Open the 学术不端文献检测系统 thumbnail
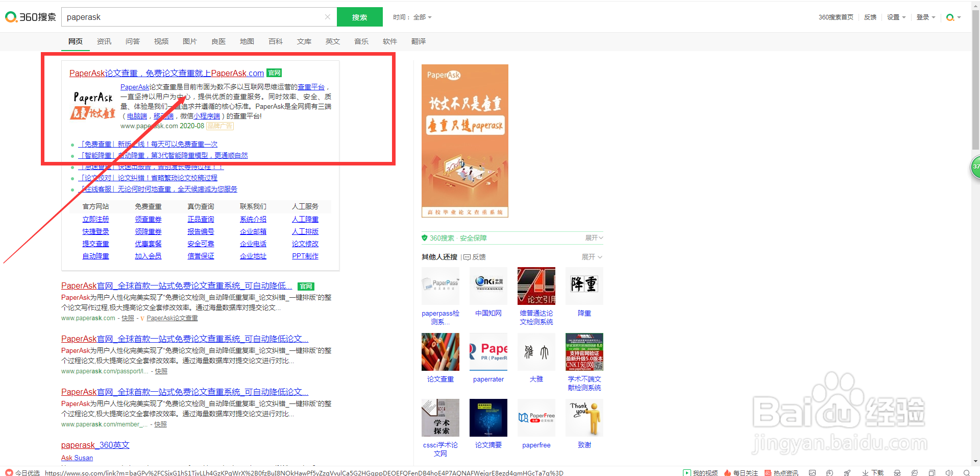 (x=584, y=352)
